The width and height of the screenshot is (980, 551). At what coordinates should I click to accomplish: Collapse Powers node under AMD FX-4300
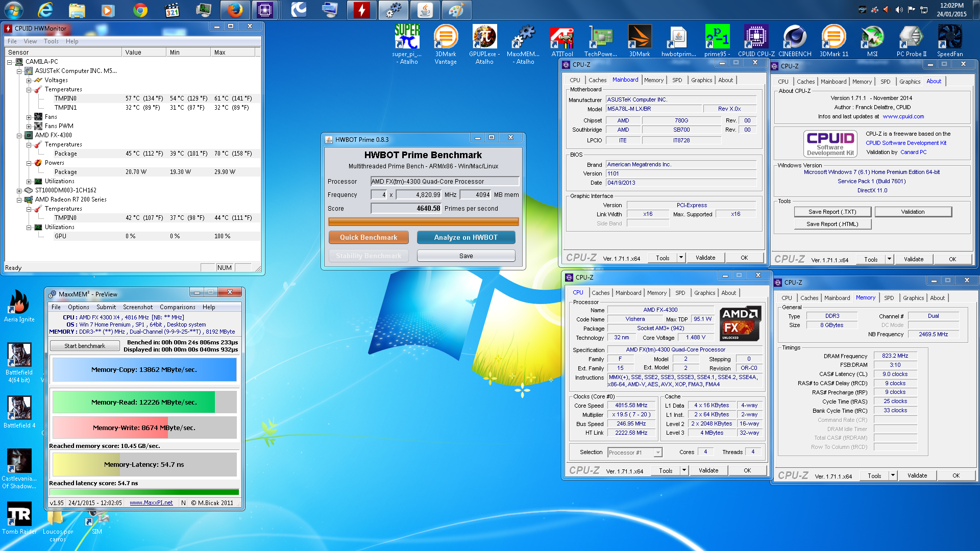pyautogui.click(x=29, y=163)
